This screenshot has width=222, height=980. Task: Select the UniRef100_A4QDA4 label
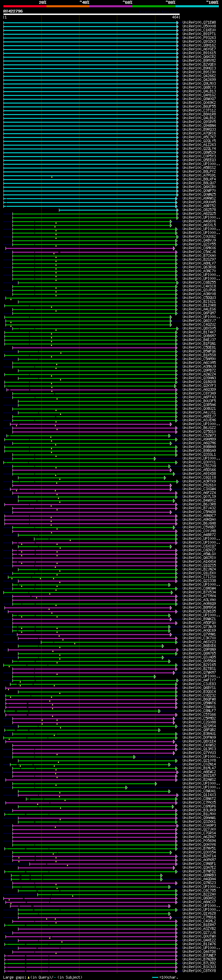pos(199,879)
